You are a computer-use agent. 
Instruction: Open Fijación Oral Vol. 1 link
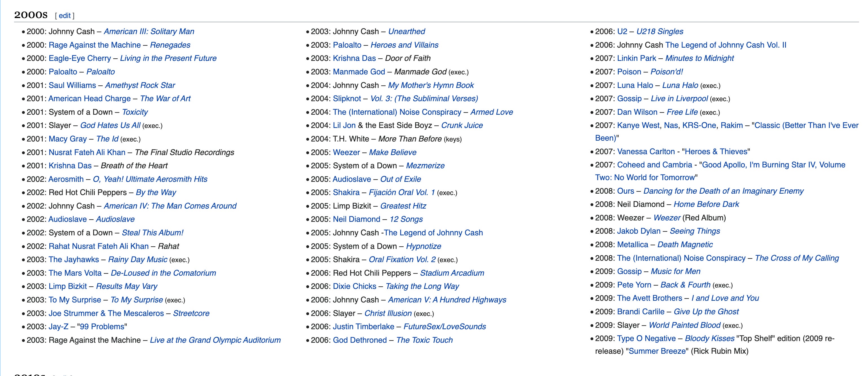tap(401, 193)
